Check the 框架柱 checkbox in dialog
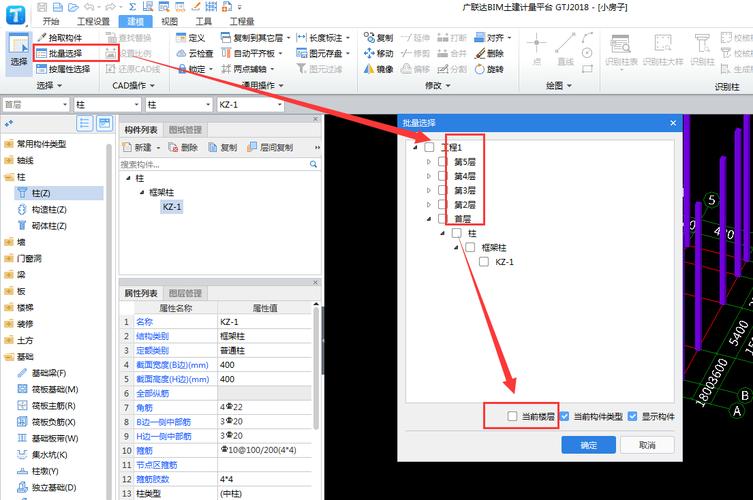Image resolution: width=753 pixels, height=500 pixels. pos(470,247)
